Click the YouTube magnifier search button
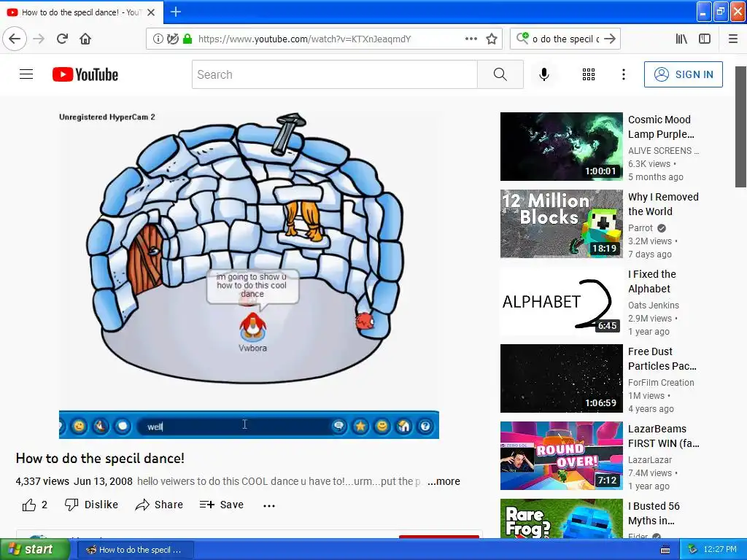Image resolution: width=747 pixels, height=560 pixels. (500, 74)
